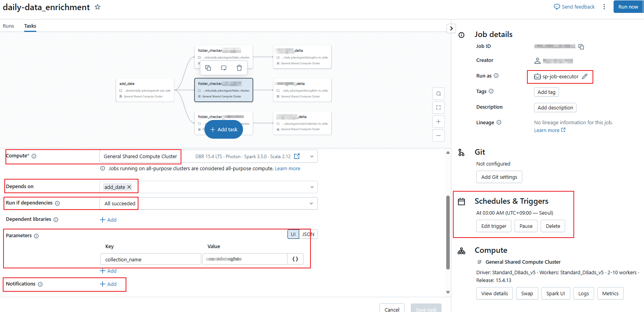This screenshot has height=312, width=644.
Task: Open the lineage Learn more link
Action: click(550, 130)
